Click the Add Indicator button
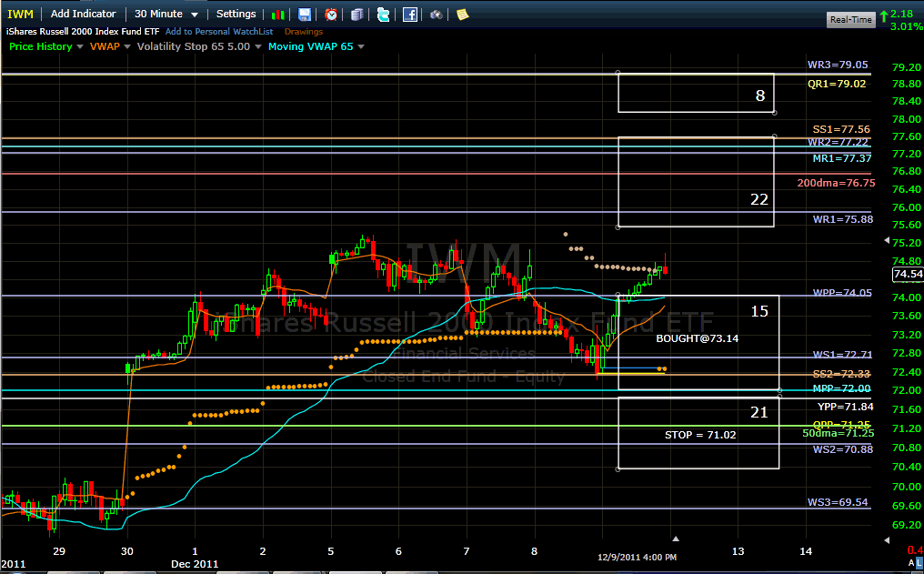 pyautogui.click(x=84, y=14)
